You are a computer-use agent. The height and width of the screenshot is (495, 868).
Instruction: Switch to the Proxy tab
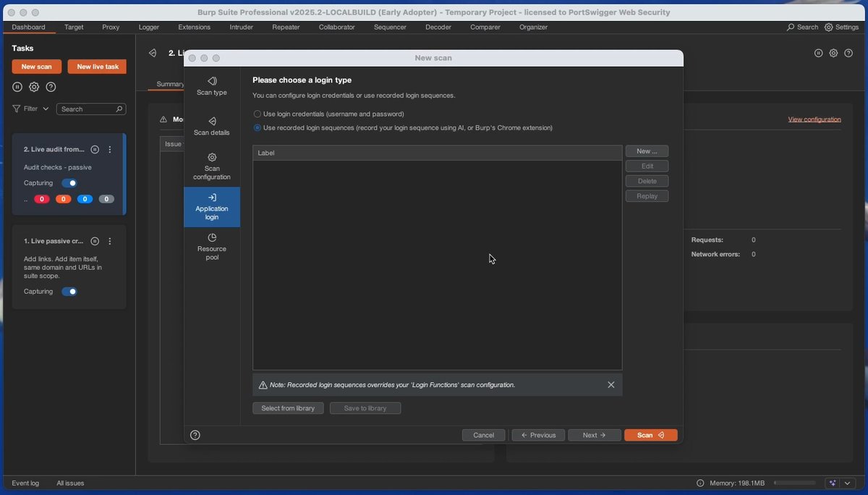[x=111, y=27]
